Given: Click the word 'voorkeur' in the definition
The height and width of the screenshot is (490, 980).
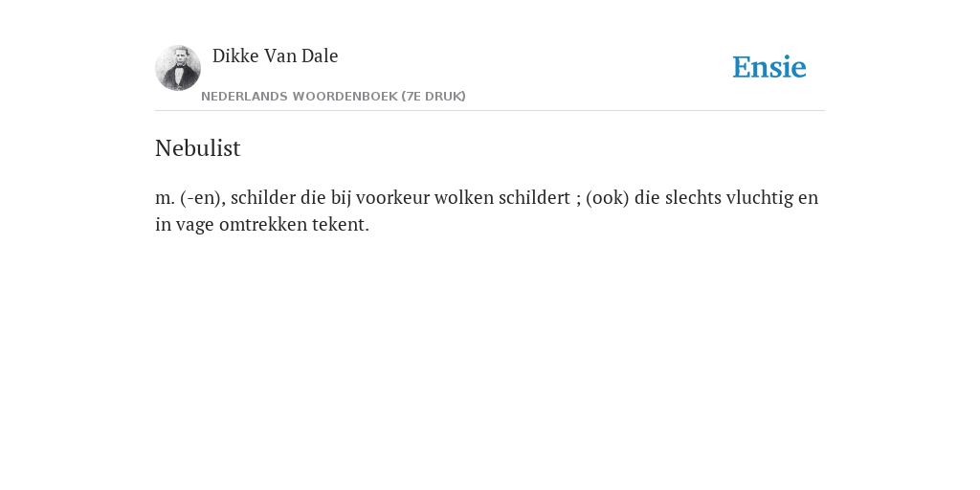Looking at the screenshot, I should pyautogui.click(x=392, y=197).
